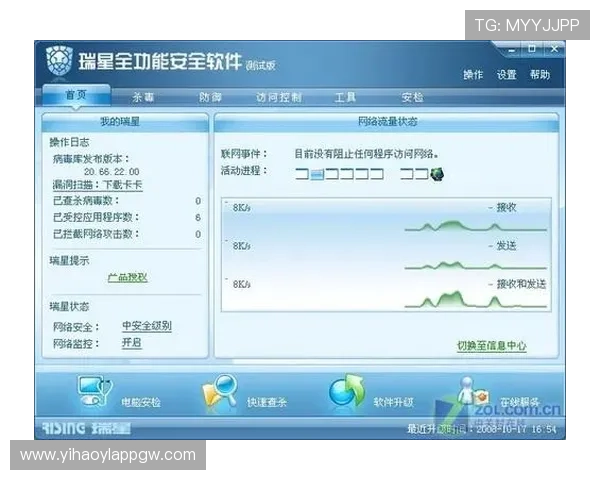Image resolution: width=600 pixels, height=480 pixels.
Task: Click the 软件升级 label
Action: (x=393, y=402)
